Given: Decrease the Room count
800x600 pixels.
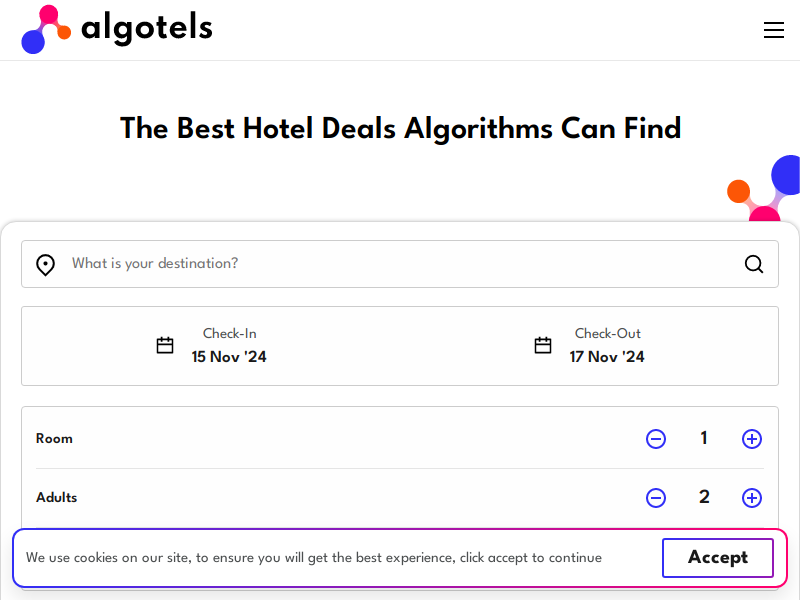Looking at the screenshot, I should pyautogui.click(x=656, y=439).
